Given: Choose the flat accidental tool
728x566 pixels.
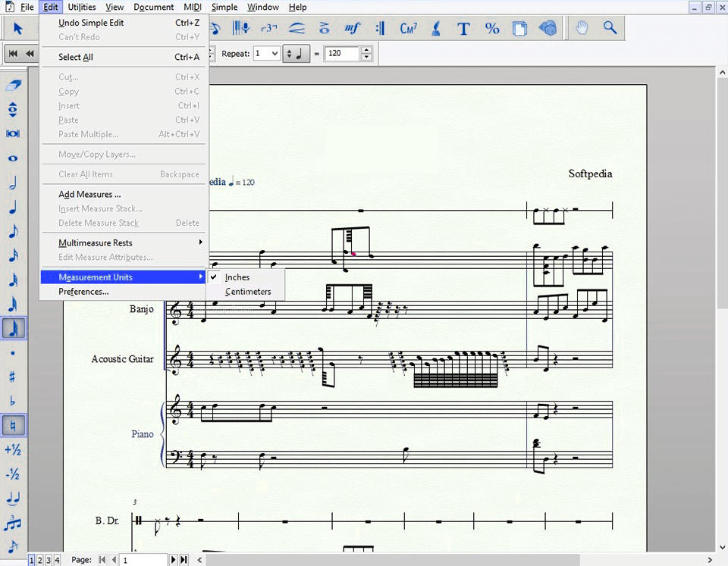Looking at the screenshot, I should coord(13,401).
